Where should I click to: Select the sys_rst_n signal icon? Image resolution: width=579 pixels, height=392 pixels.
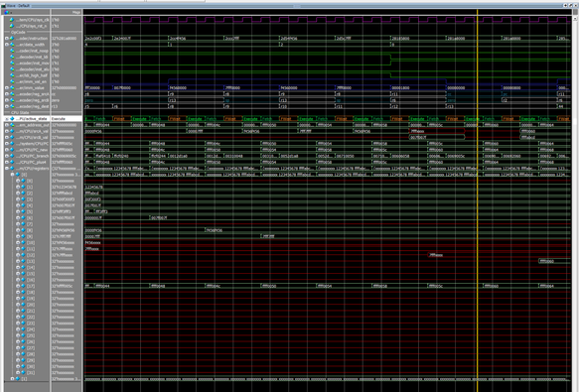click(x=12, y=26)
